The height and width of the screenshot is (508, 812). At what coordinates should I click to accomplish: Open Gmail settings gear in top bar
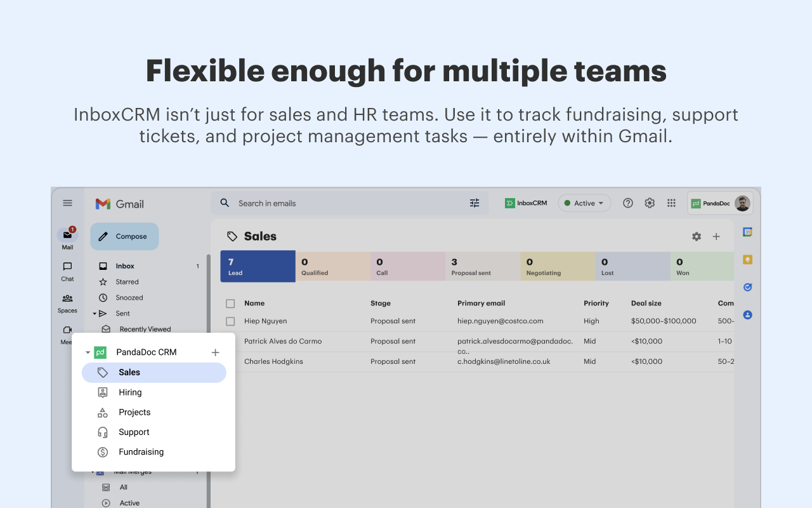[650, 203]
